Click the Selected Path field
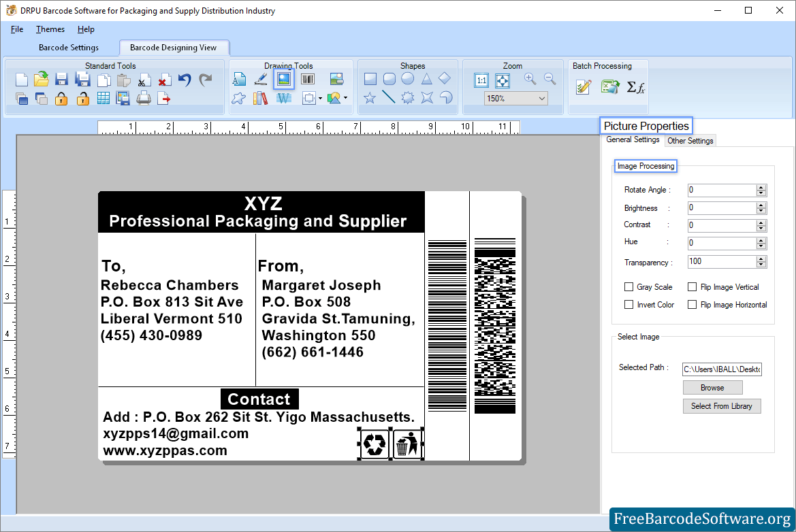The height and width of the screenshot is (532, 796). pyautogui.click(x=722, y=369)
